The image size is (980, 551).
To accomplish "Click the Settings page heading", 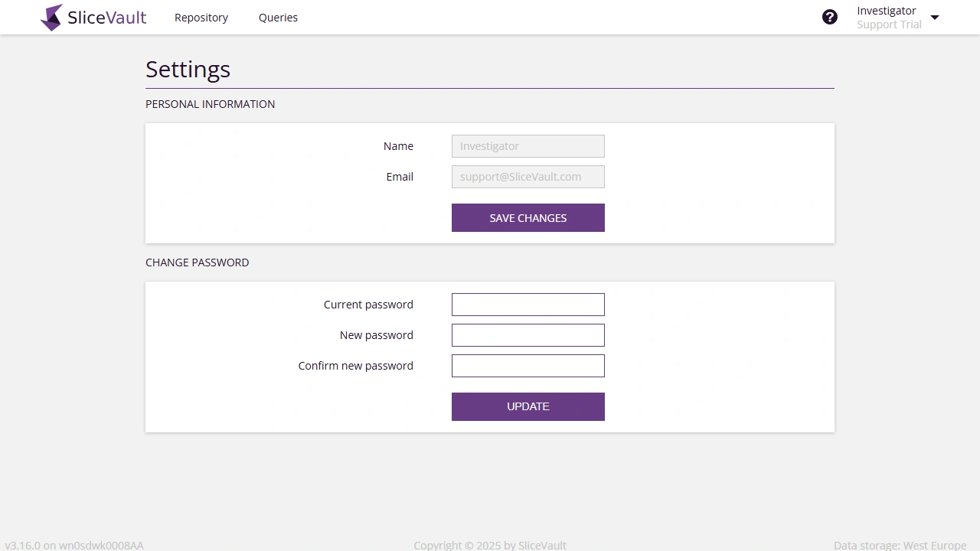I will (188, 69).
